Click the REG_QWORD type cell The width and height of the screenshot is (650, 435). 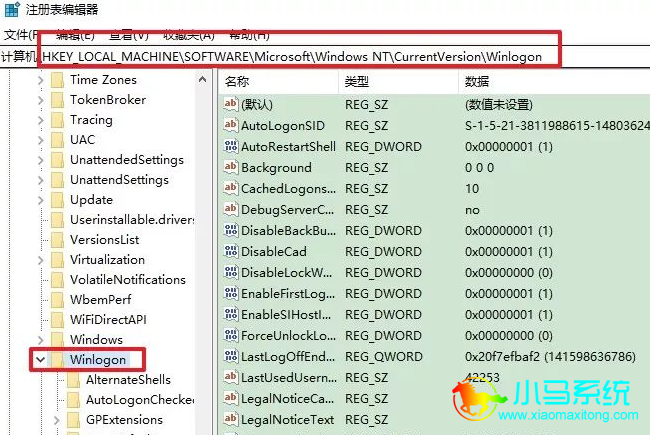click(383, 357)
